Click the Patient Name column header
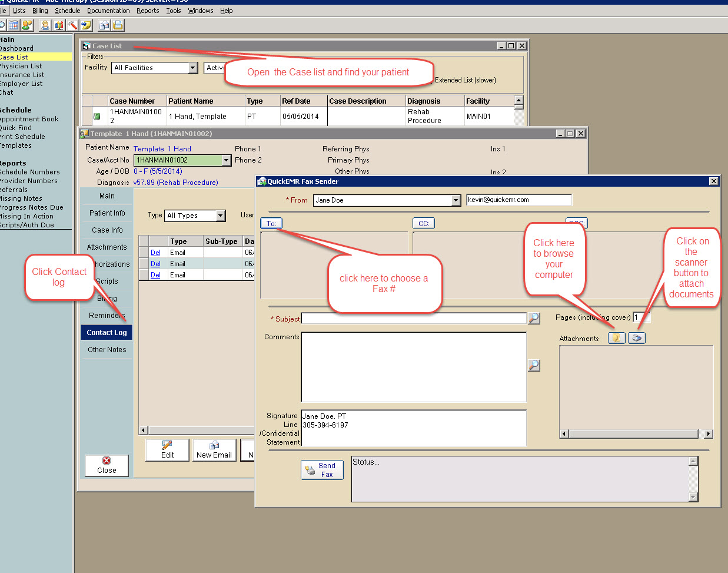 [x=205, y=101]
